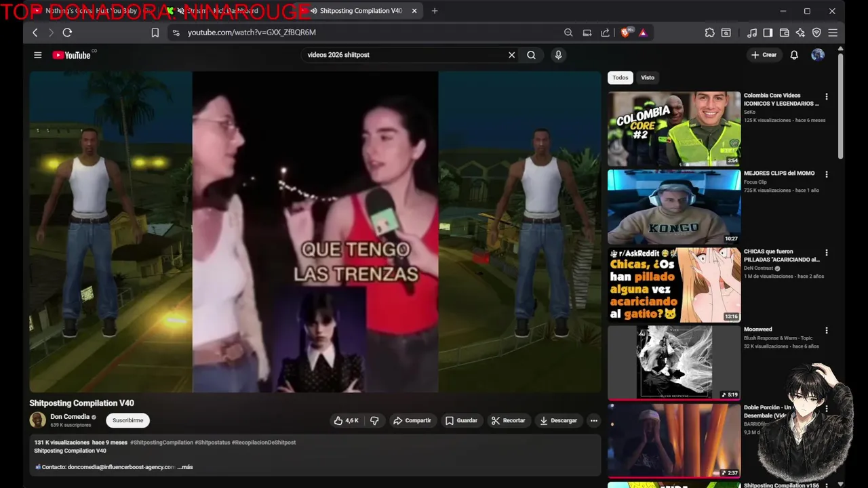Open the zoom-out magnifier in the address bar
This screenshot has width=868, height=488.
pyautogui.click(x=568, y=33)
